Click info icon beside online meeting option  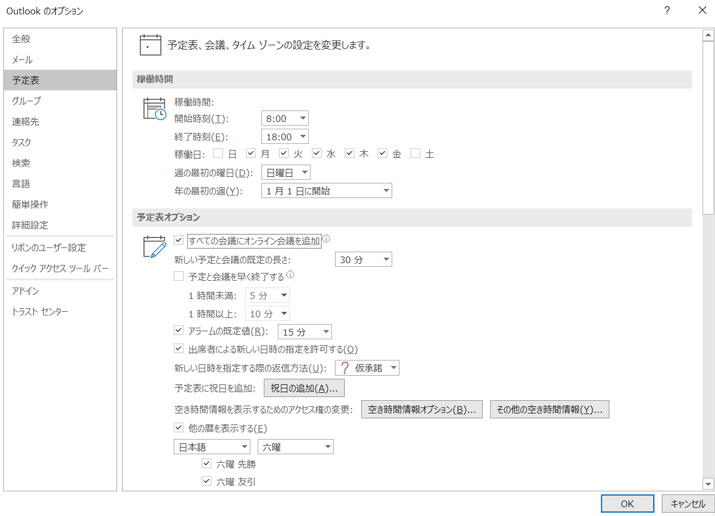point(326,240)
